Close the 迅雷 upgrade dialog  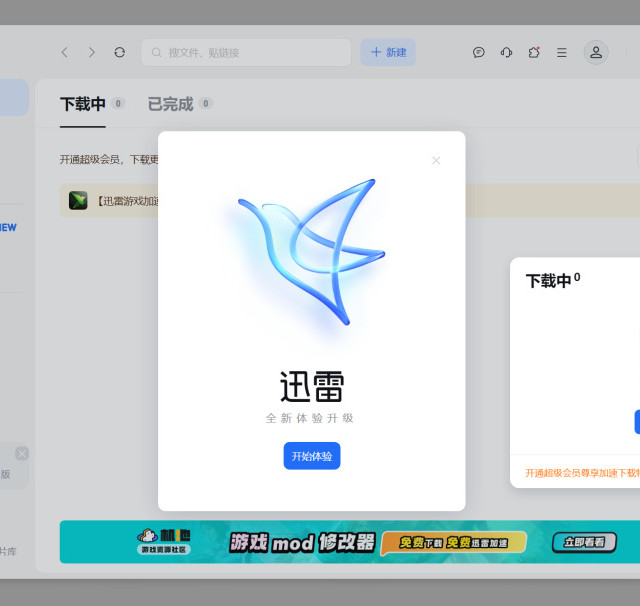click(x=436, y=160)
